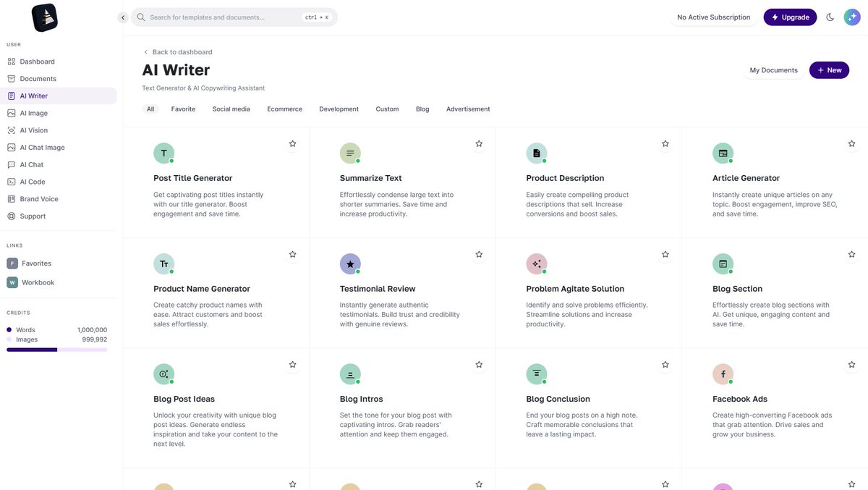Favorite the Summarize Text template
The image size is (868, 490).
pyautogui.click(x=479, y=144)
